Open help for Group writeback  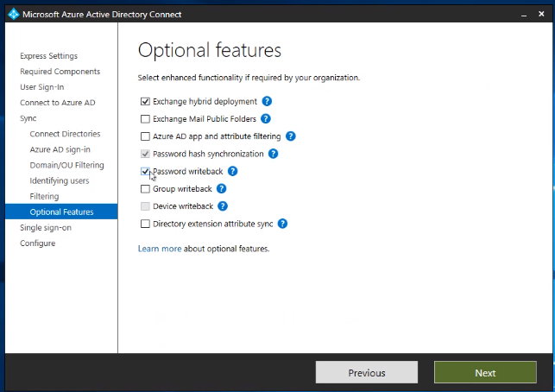click(221, 189)
